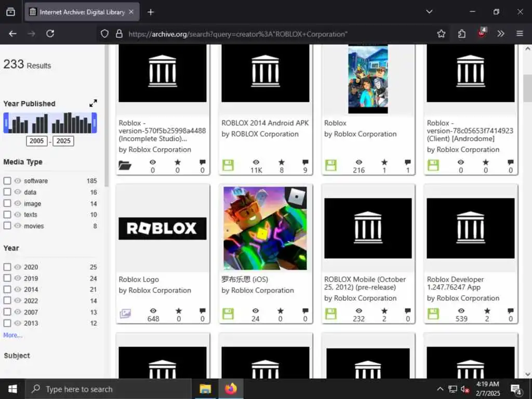Screen dimensions: 532x399
Task: Check the movies media type checkbox
Action: point(7,225)
